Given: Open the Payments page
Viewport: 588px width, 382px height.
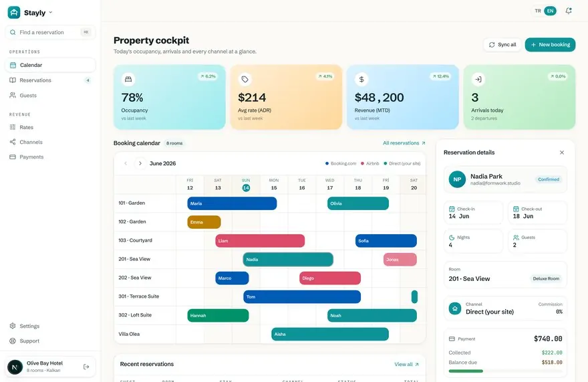Looking at the screenshot, I should pyautogui.click(x=50, y=157).
